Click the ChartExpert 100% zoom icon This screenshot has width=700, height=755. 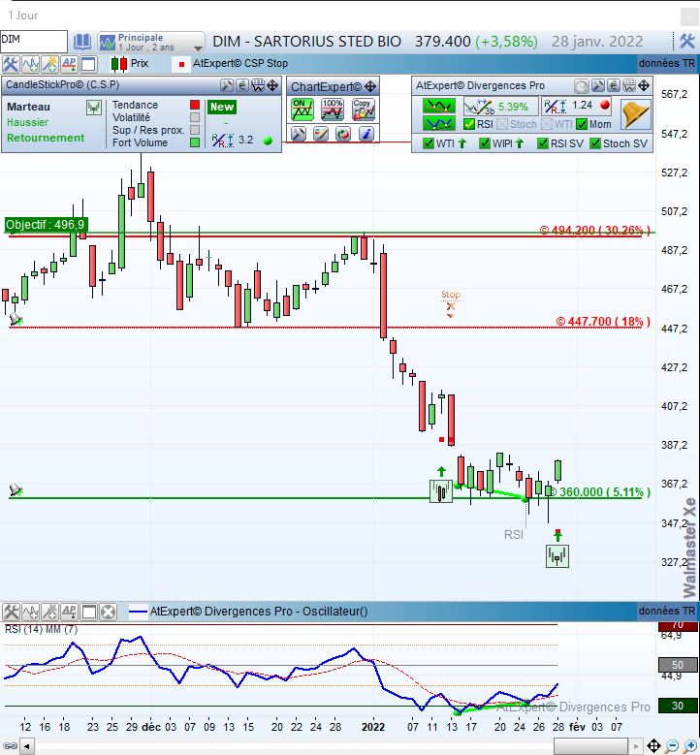tap(333, 110)
